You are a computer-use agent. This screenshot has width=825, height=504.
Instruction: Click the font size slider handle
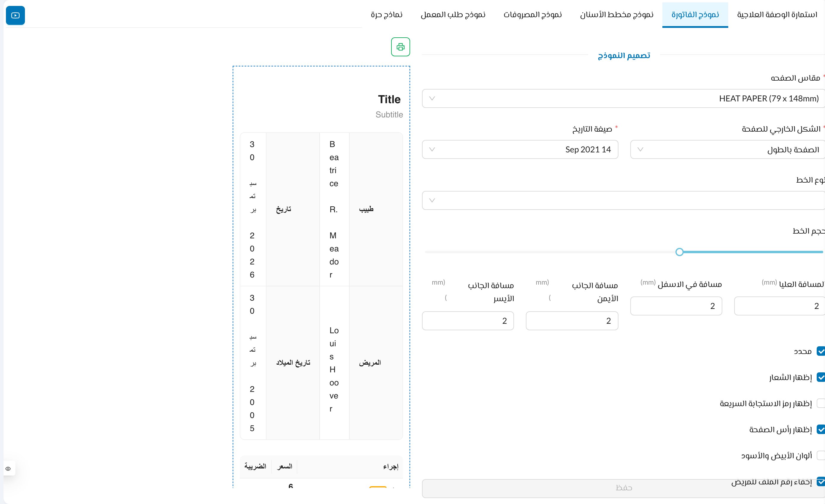click(x=679, y=252)
